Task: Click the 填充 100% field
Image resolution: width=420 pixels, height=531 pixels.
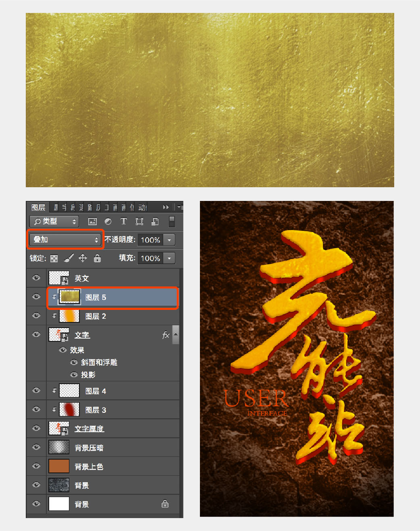Action: coord(151,258)
